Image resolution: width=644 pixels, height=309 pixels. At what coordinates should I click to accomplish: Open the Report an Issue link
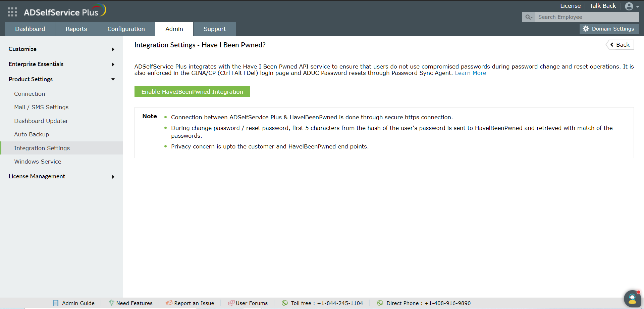click(x=194, y=303)
